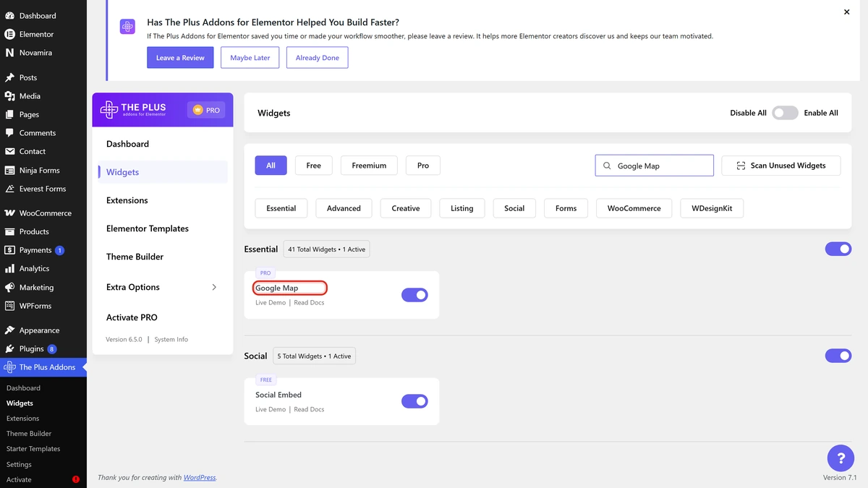Viewport: 868px width, 488px height.
Task: Click the Pages icon in sidebar
Action: point(9,114)
